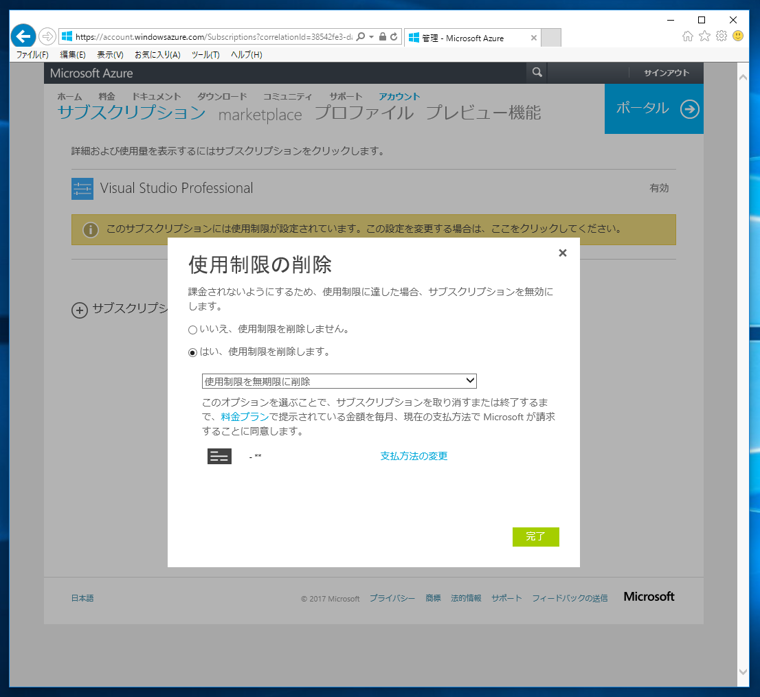Viewport: 760px width, 697px height.
Task: Click the 有効 status text
Action: [x=659, y=188]
